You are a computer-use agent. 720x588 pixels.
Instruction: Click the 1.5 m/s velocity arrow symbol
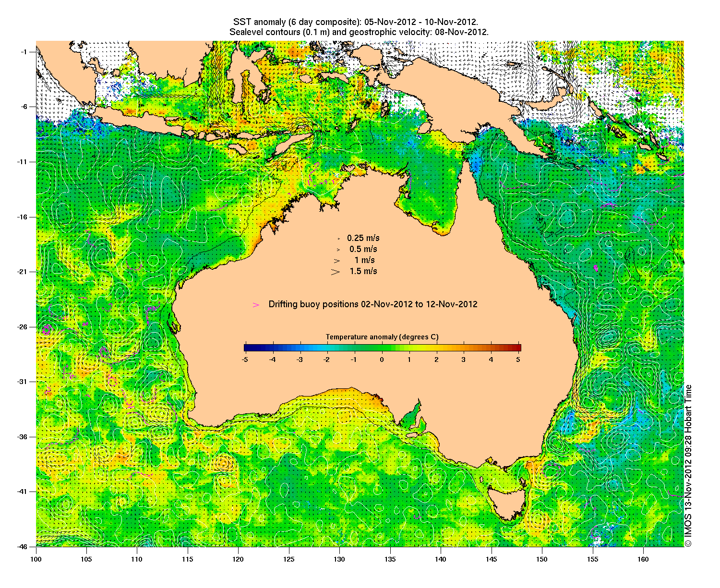click(336, 271)
